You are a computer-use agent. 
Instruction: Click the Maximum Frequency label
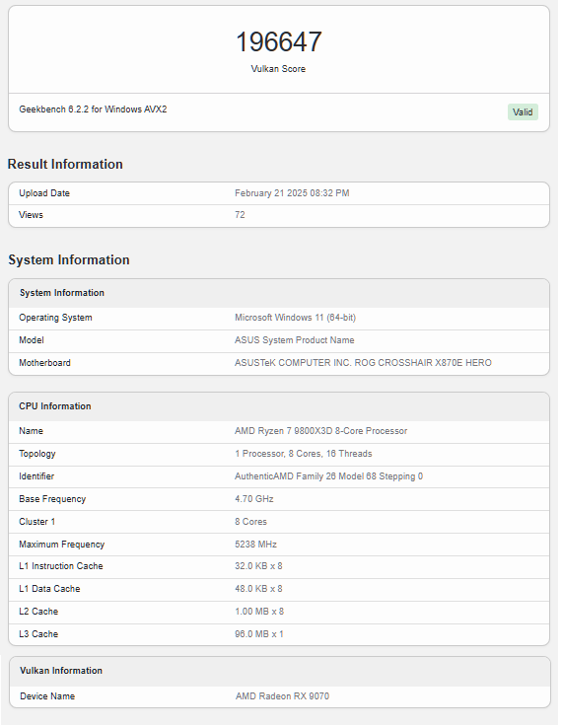point(62,545)
